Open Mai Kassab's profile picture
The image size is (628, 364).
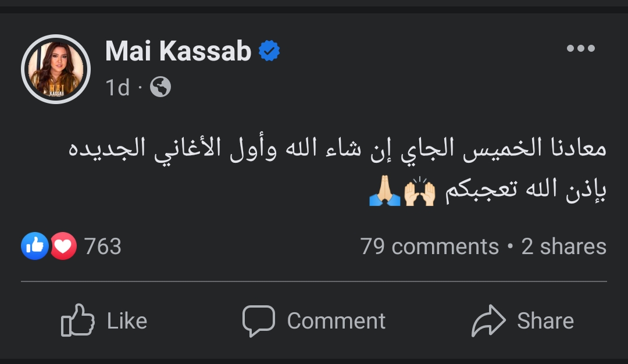point(56,69)
